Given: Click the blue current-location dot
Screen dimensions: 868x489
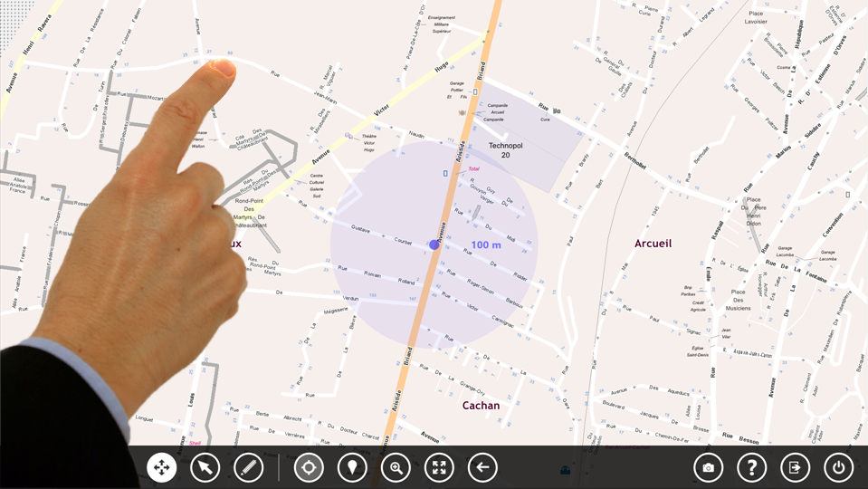Looking at the screenshot, I should point(434,244).
